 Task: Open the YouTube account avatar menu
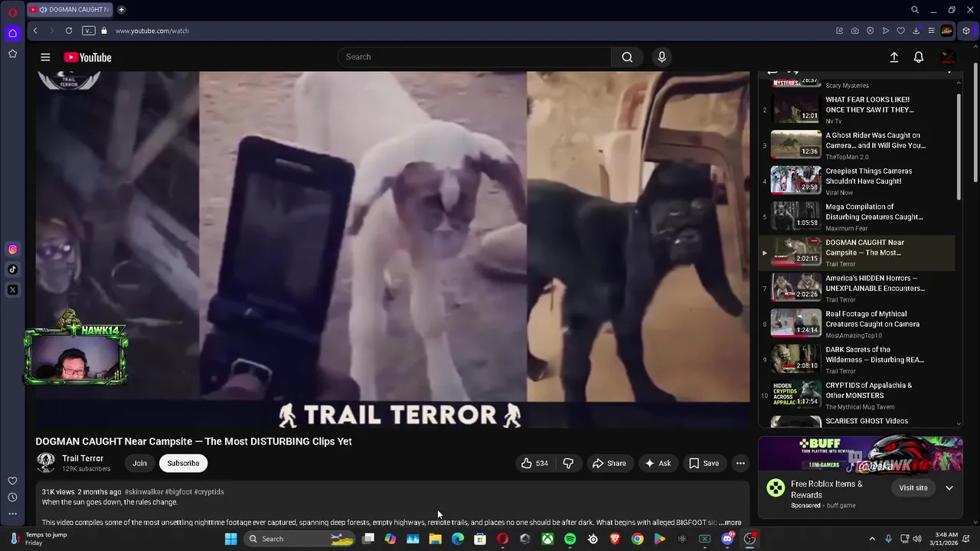coord(948,57)
